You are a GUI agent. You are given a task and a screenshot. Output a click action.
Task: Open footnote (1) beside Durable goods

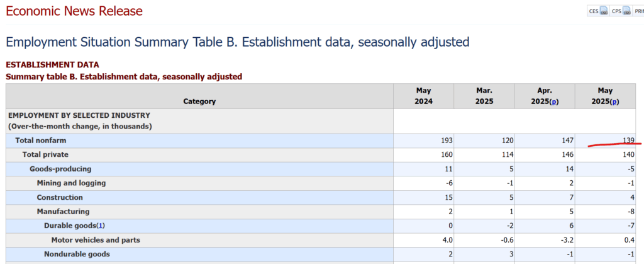pos(101,226)
